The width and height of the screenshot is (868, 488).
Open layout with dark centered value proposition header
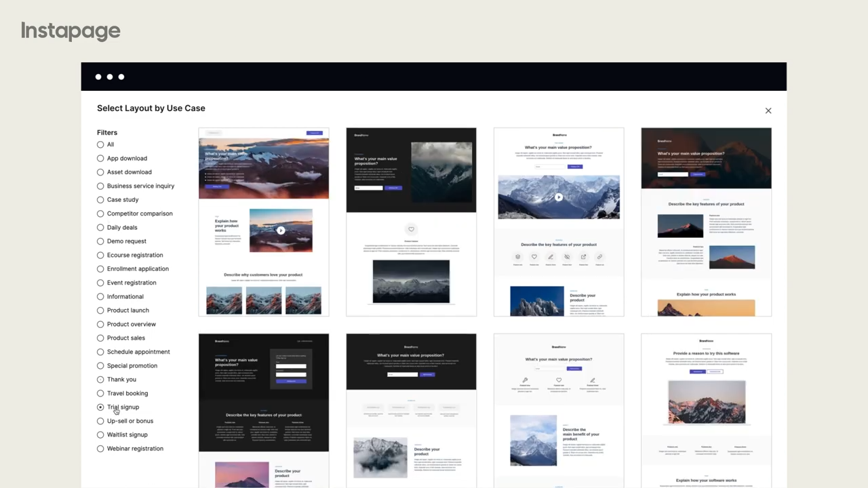[411, 411]
